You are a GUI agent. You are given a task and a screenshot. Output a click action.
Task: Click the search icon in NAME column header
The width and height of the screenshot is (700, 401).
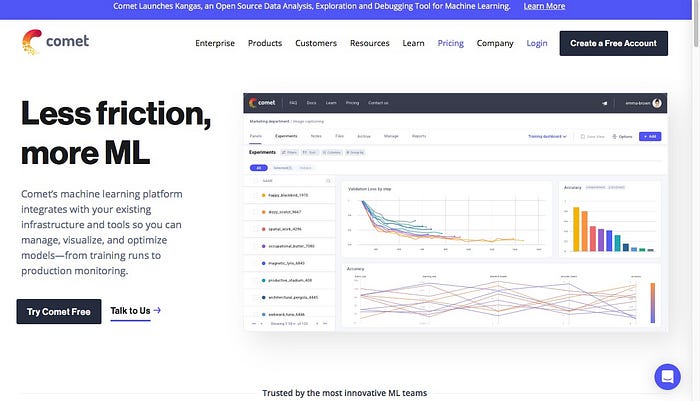(x=328, y=181)
